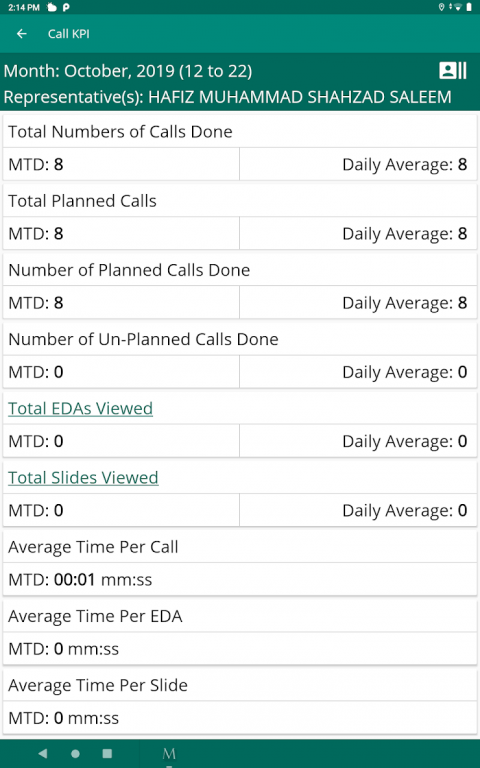The width and height of the screenshot is (480, 768).
Task: Tap the location icon in status bar
Action: [x=441, y=7]
